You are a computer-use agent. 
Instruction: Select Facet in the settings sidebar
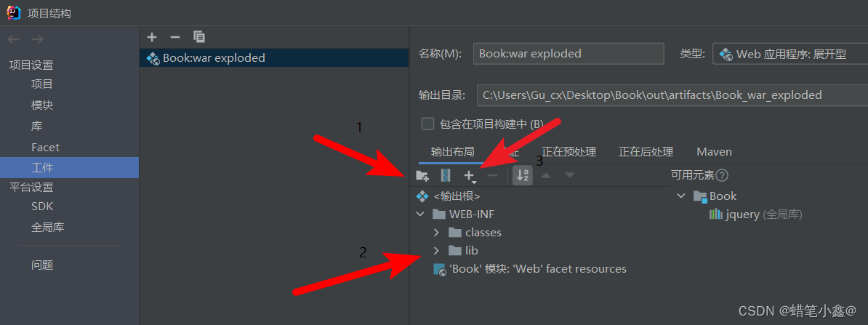(x=45, y=148)
